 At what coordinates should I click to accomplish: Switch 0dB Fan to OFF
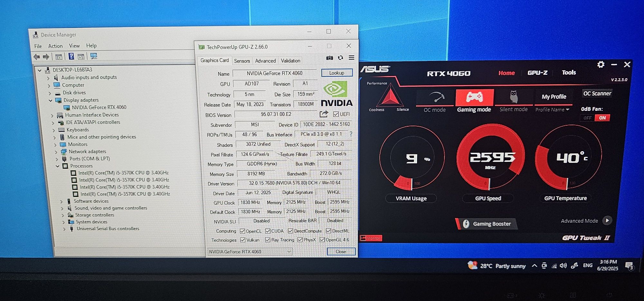[588, 118]
